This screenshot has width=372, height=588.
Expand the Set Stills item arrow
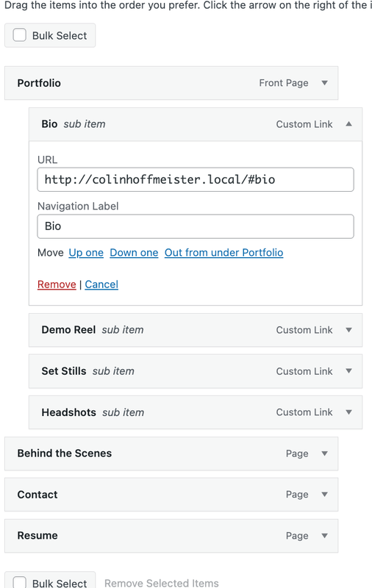click(348, 371)
